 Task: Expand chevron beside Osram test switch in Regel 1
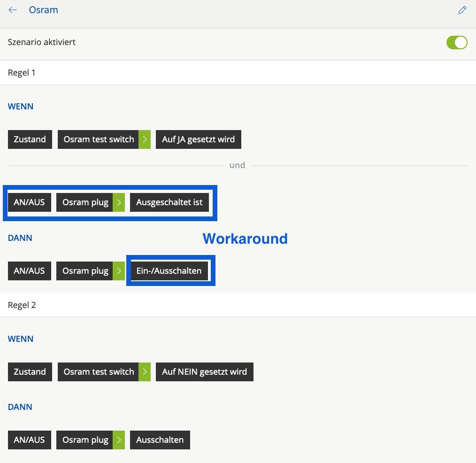pyautogui.click(x=145, y=139)
